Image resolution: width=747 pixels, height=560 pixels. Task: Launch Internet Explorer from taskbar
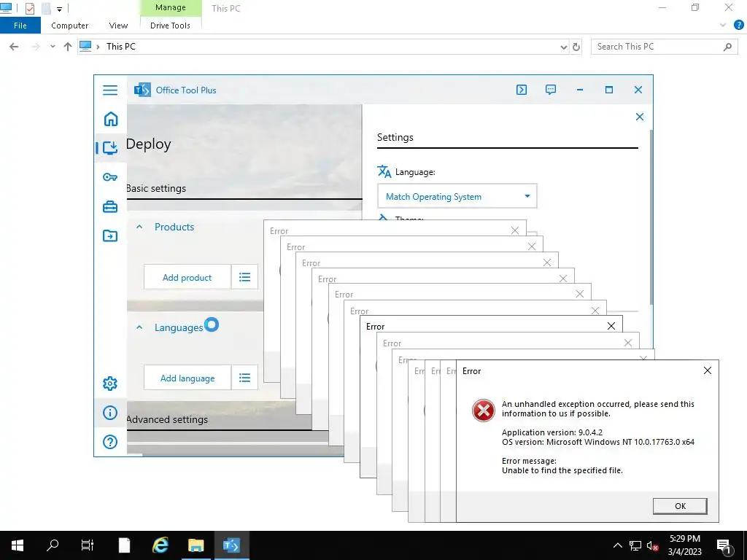tap(160, 545)
